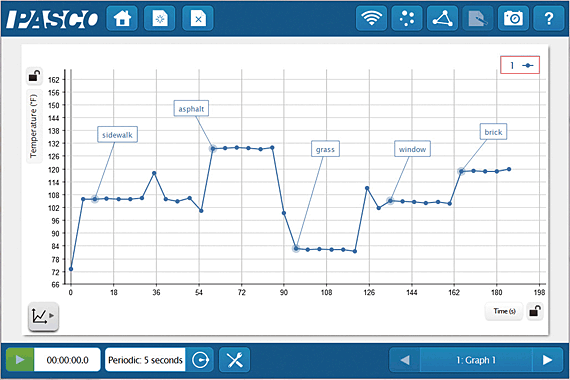The image size is (570, 380).
Task: Create a new experiment page icon
Action: click(x=160, y=18)
